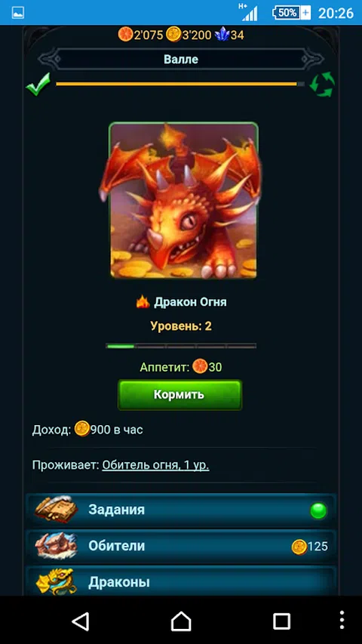Open the Драконы menu item
Screen dimensions: 362x644
pyautogui.click(x=181, y=581)
